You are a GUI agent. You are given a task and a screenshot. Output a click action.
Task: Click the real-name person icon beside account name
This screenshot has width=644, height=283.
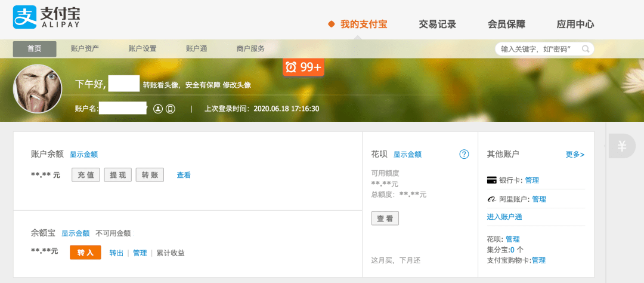(x=157, y=109)
